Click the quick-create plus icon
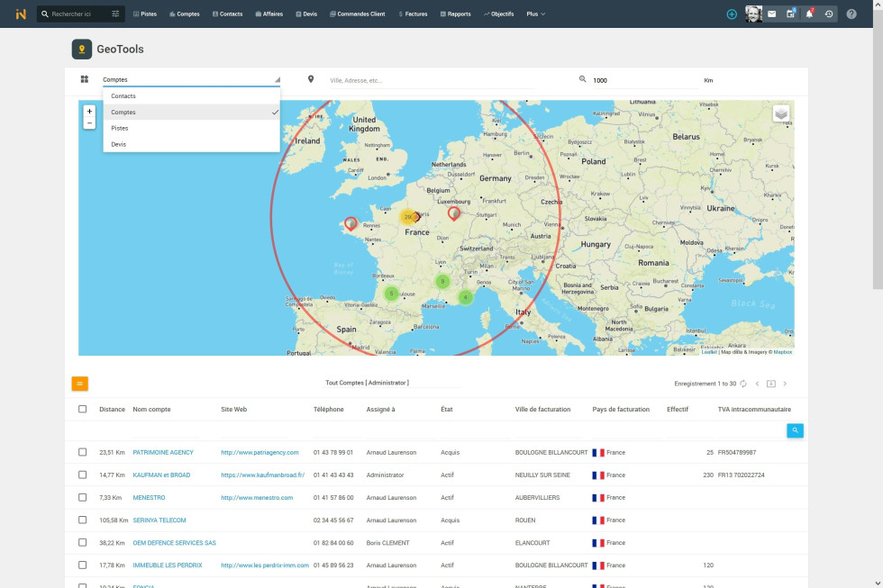Image resolution: width=883 pixels, height=588 pixels. click(x=730, y=14)
